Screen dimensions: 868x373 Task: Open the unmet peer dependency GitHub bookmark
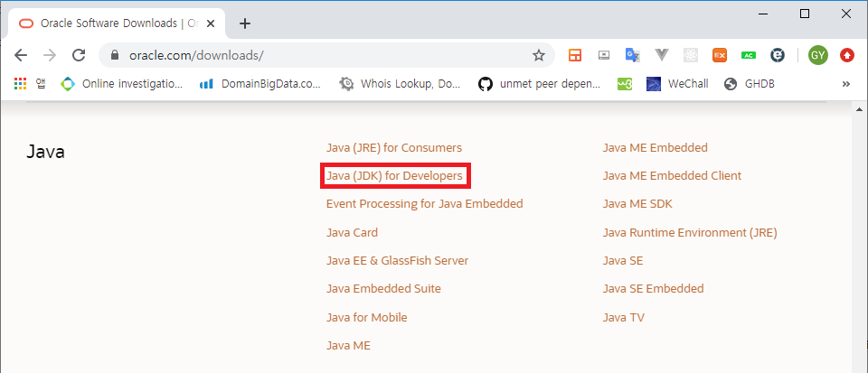(x=539, y=84)
